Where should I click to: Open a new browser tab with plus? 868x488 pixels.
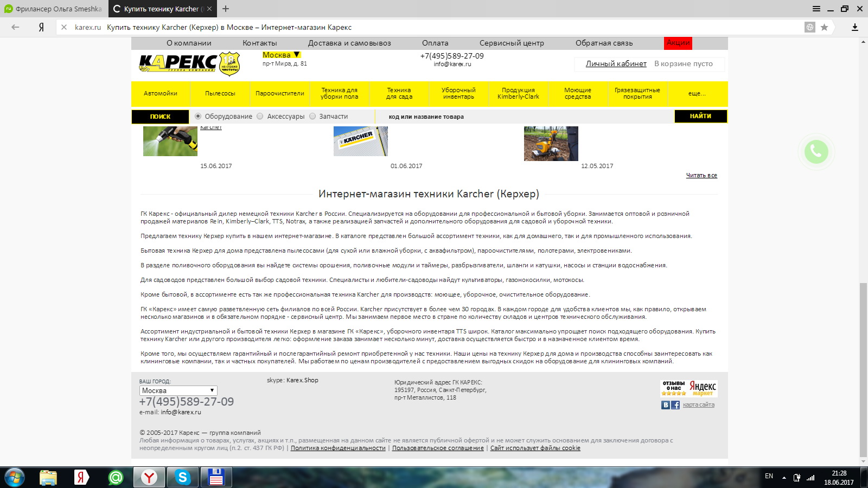(226, 9)
